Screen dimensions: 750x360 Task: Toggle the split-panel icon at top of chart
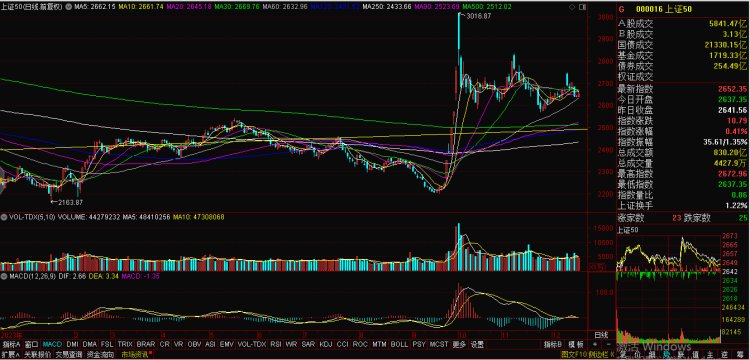[582, 7]
